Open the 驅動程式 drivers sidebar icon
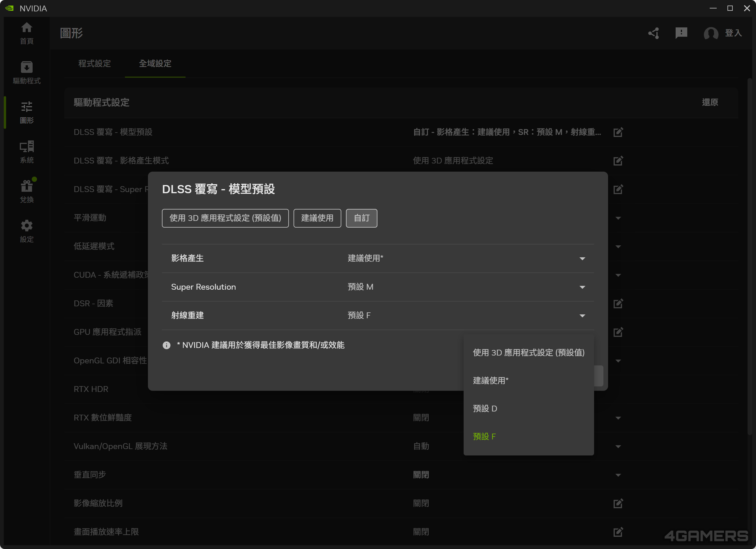Image resolution: width=756 pixels, height=549 pixels. click(x=27, y=73)
